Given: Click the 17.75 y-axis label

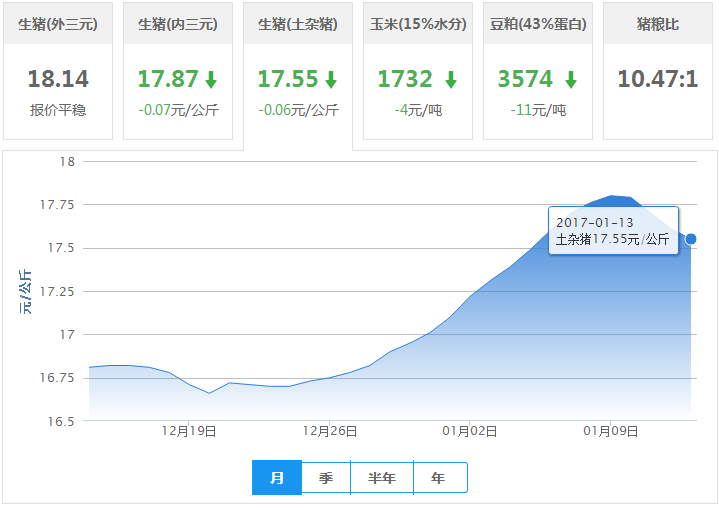Looking at the screenshot, I should click(x=57, y=205).
